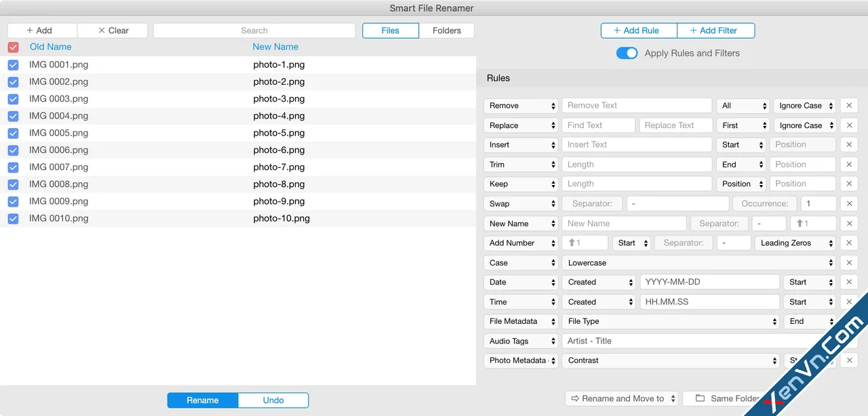Click the Occurrence value field in Swap row

pyautogui.click(x=818, y=203)
